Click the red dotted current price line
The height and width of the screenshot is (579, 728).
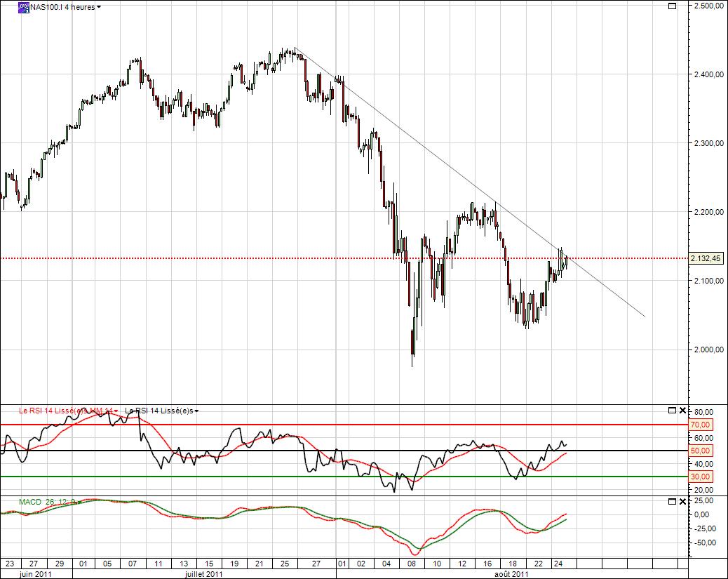210,258
